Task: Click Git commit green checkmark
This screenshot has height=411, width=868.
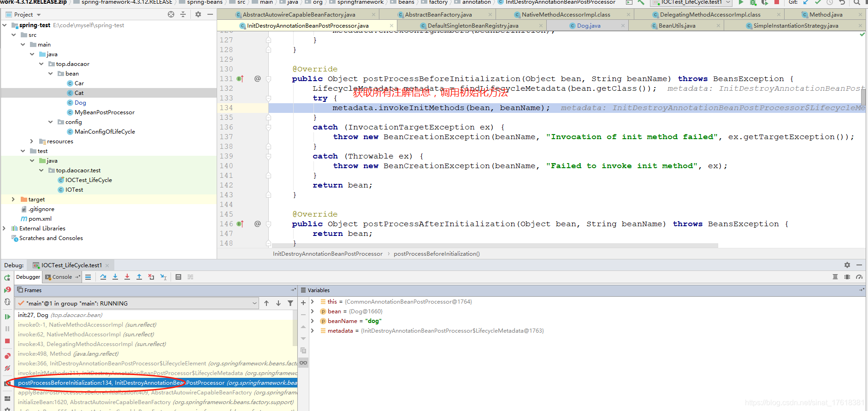Action: [818, 2]
